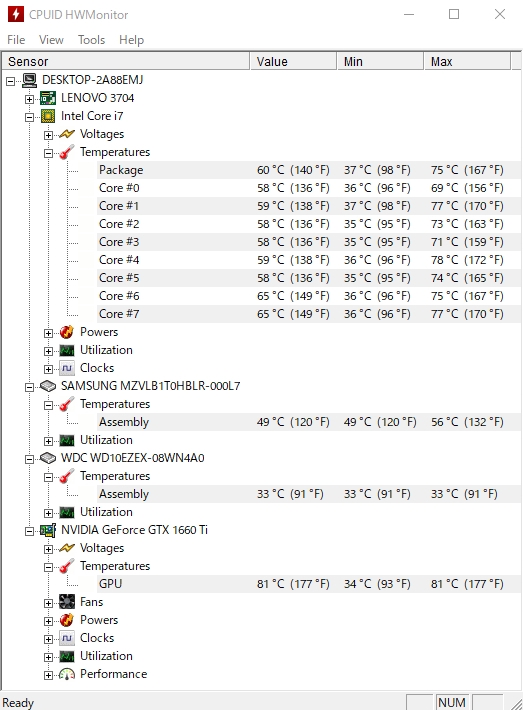The height and width of the screenshot is (710, 523).
Task: Click the Value column header
Action: click(293, 62)
